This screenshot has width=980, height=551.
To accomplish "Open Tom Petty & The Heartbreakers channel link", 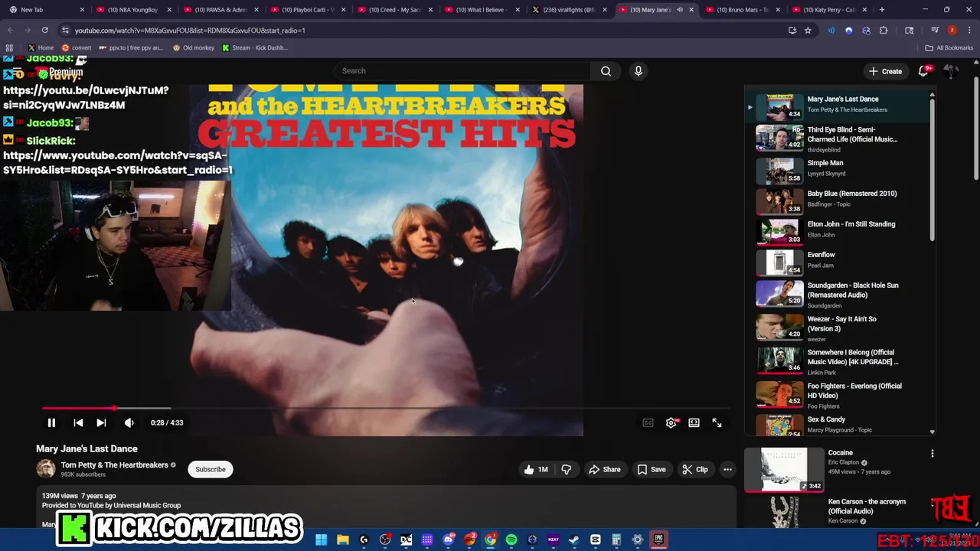I will pos(114,465).
